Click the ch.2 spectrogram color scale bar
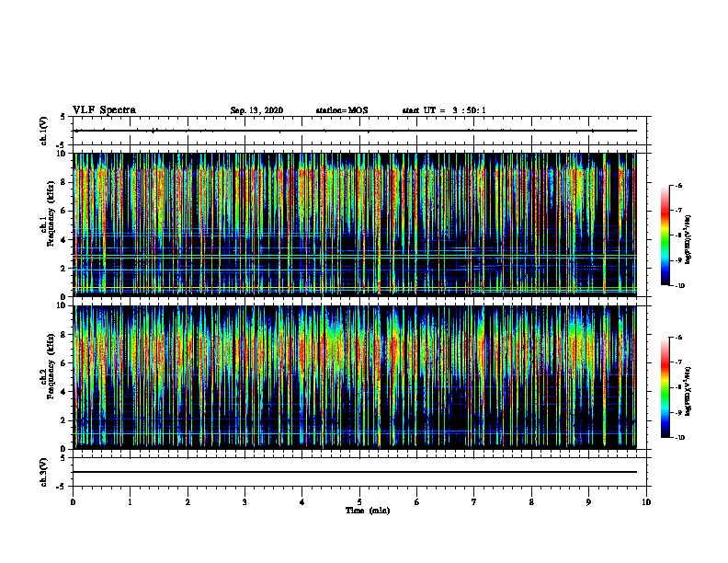Screen dimensions: 728x563 pos(665,387)
